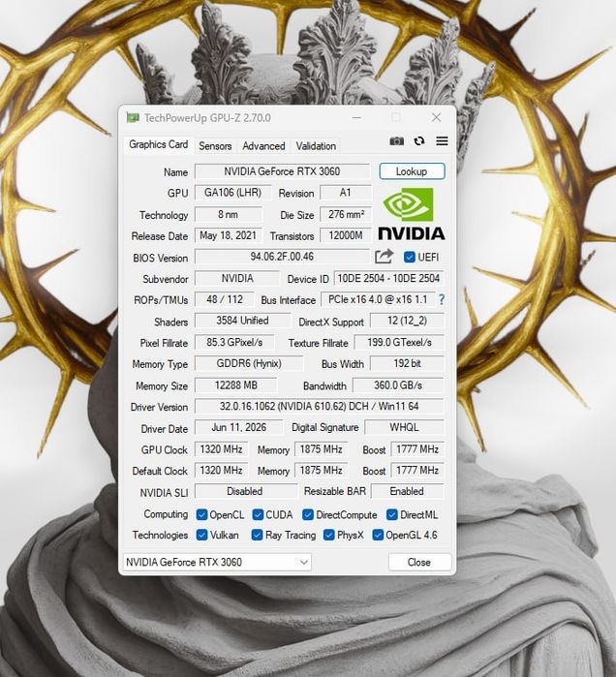Open the hamburger menu icon
The image size is (616, 677).
click(x=442, y=141)
